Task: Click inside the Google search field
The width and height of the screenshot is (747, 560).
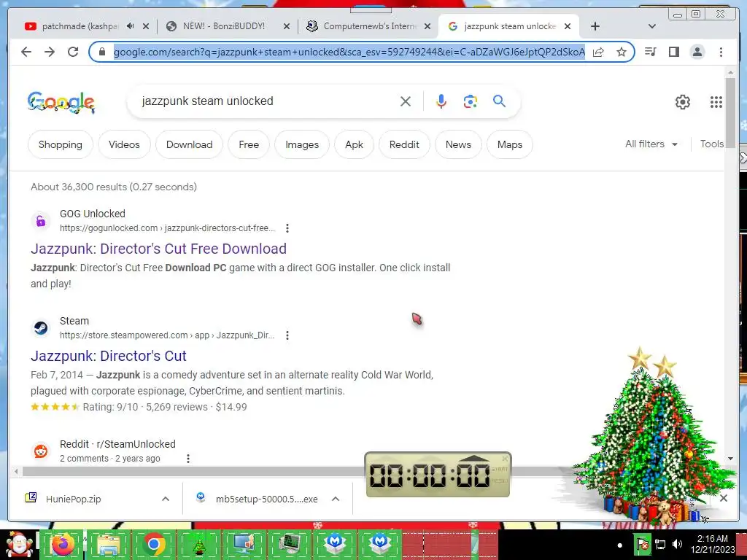Action: coord(267,101)
